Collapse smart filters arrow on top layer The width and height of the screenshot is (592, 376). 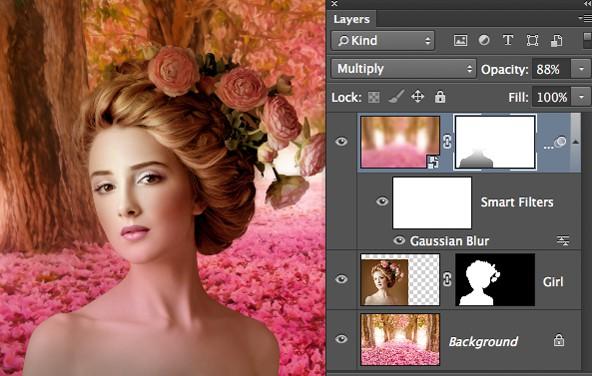coord(576,142)
